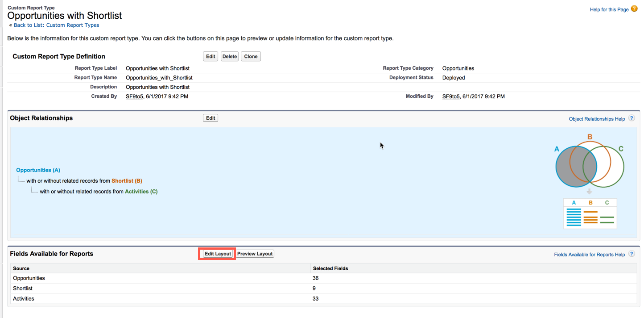This screenshot has height=318, width=644.
Task: Click the Preview Layout button
Action: 255,254
